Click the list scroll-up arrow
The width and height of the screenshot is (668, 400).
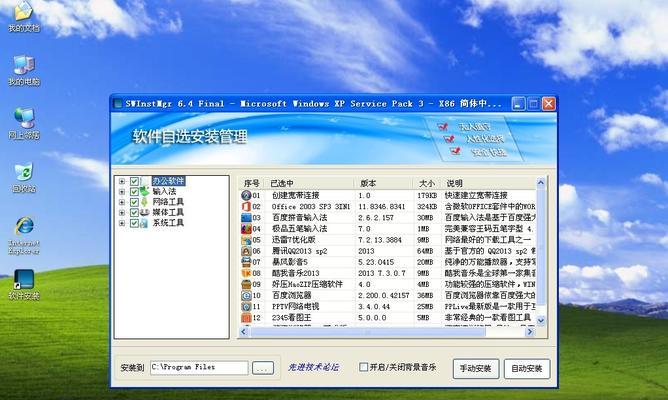click(x=541, y=183)
